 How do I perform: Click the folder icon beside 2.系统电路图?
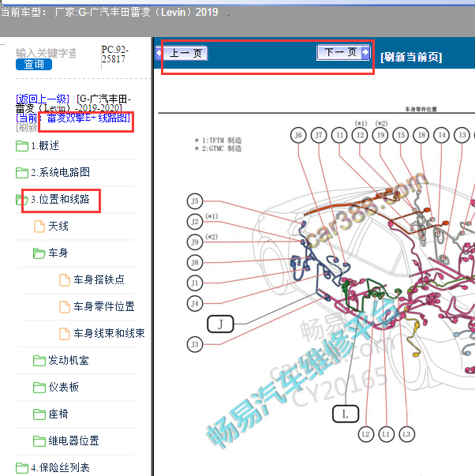[x=22, y=173]
